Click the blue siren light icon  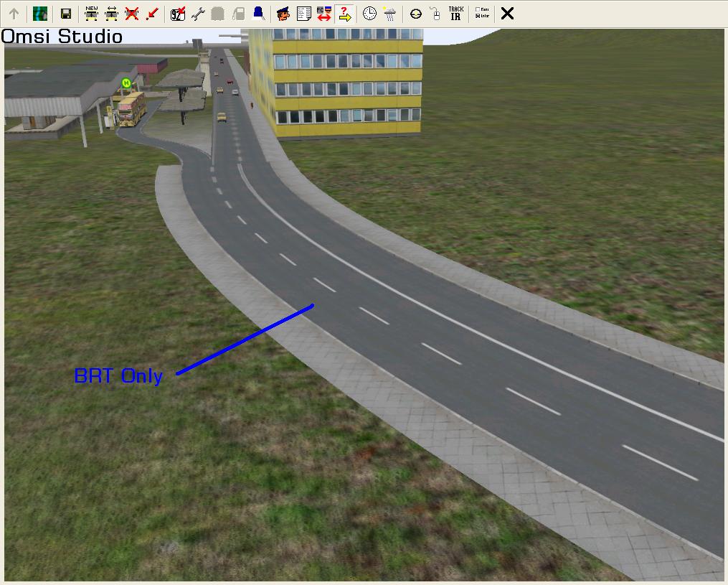pos(257,14)
